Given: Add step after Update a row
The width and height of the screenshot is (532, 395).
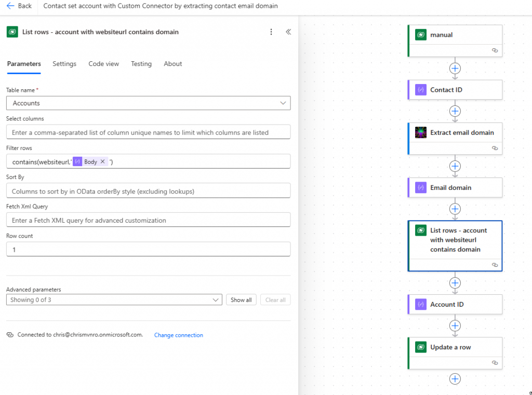Looking at the screenshot, I should click(x=455, y=379).
